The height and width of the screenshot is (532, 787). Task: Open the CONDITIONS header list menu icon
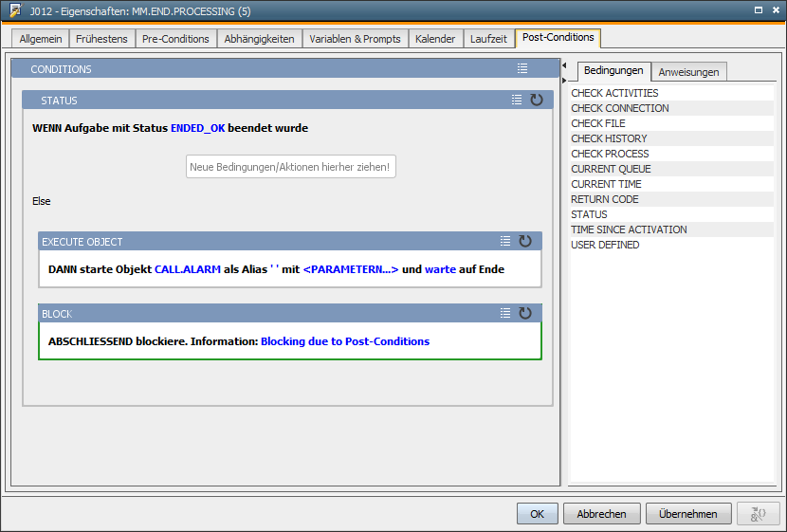(522, 69)
